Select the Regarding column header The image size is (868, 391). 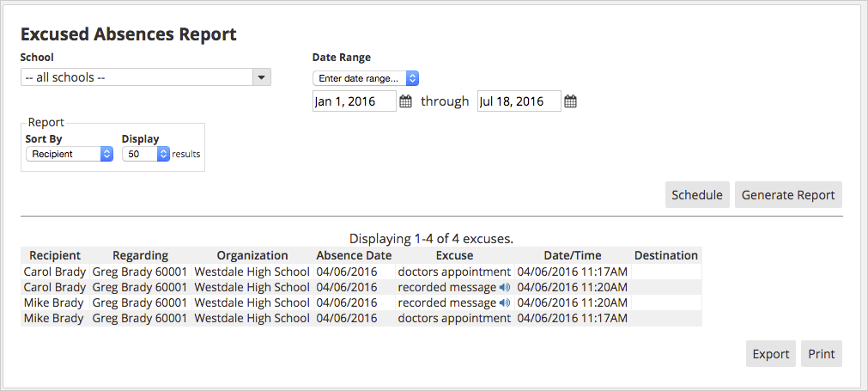(x=140, y=255)
